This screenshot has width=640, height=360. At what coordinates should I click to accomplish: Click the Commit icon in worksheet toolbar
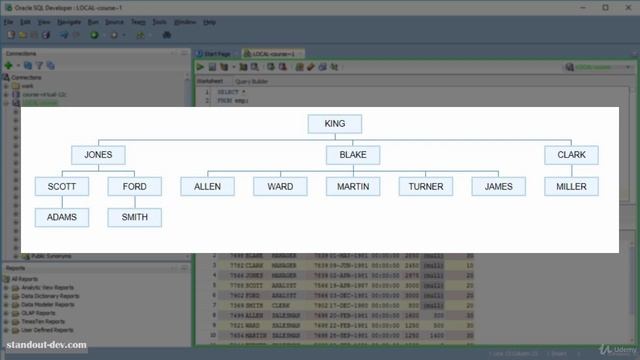[271, 67]
